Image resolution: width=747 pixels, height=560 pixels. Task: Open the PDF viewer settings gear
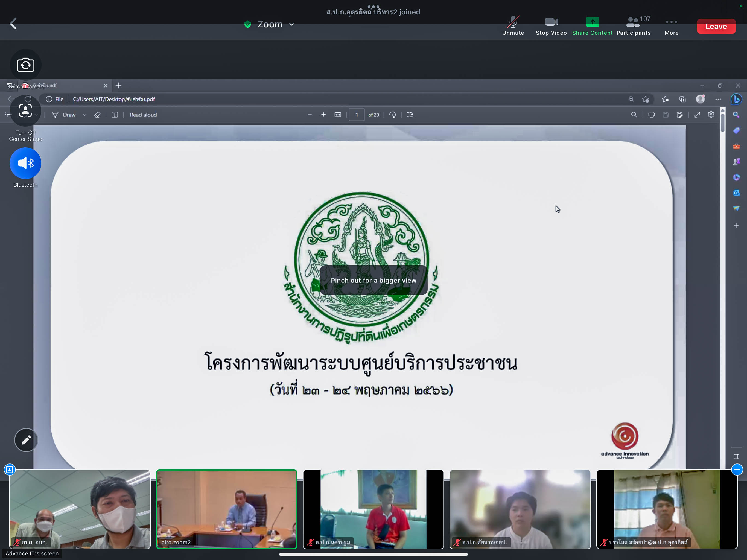(x=711, y=115)
